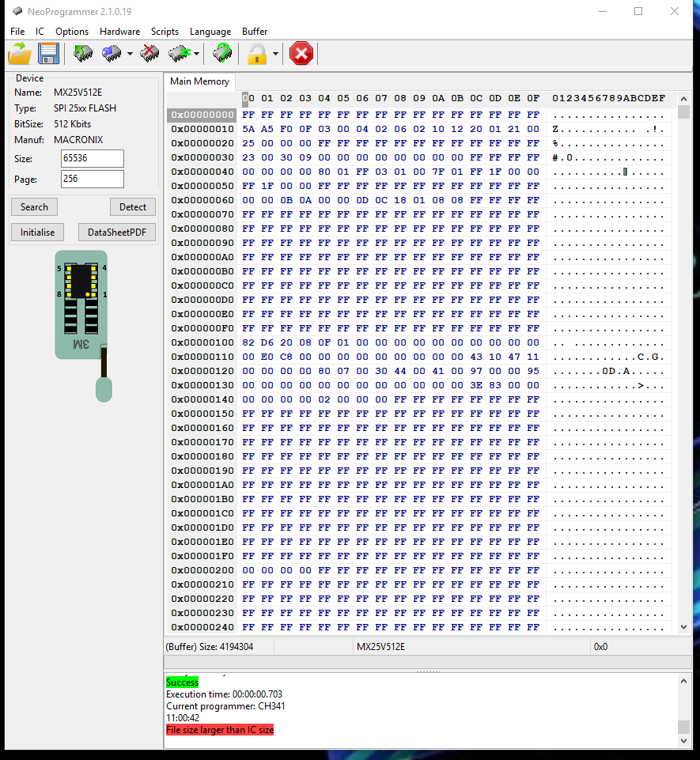Click the ASCII header 0123456789ABCDEF
This screenshot has height=760, width=700.
(x=608, y=98)
